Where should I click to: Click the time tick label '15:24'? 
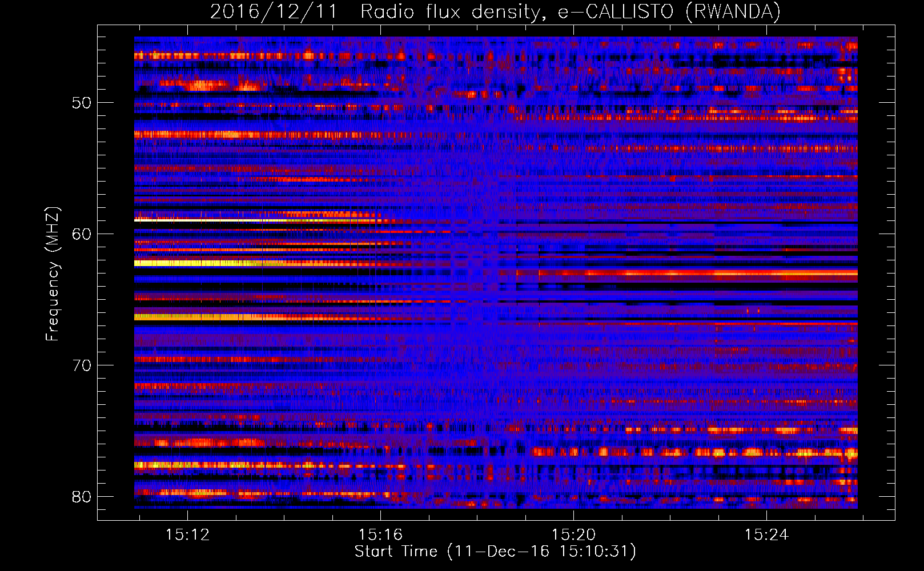click(x=766, y=534)
